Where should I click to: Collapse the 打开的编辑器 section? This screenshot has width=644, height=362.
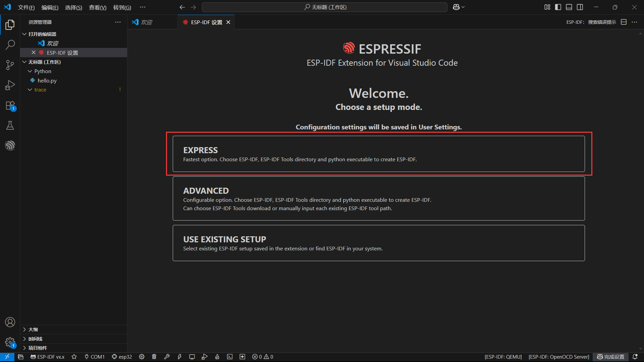(74, 34)
